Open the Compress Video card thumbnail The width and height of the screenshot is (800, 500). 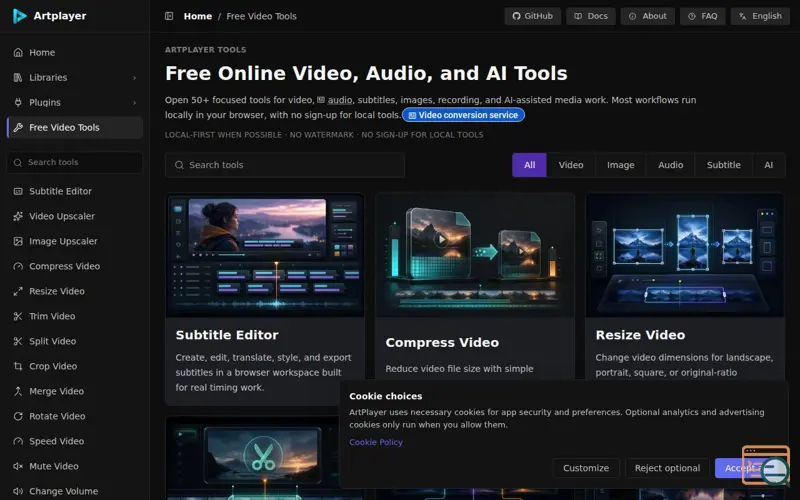(x=475, y=255)
